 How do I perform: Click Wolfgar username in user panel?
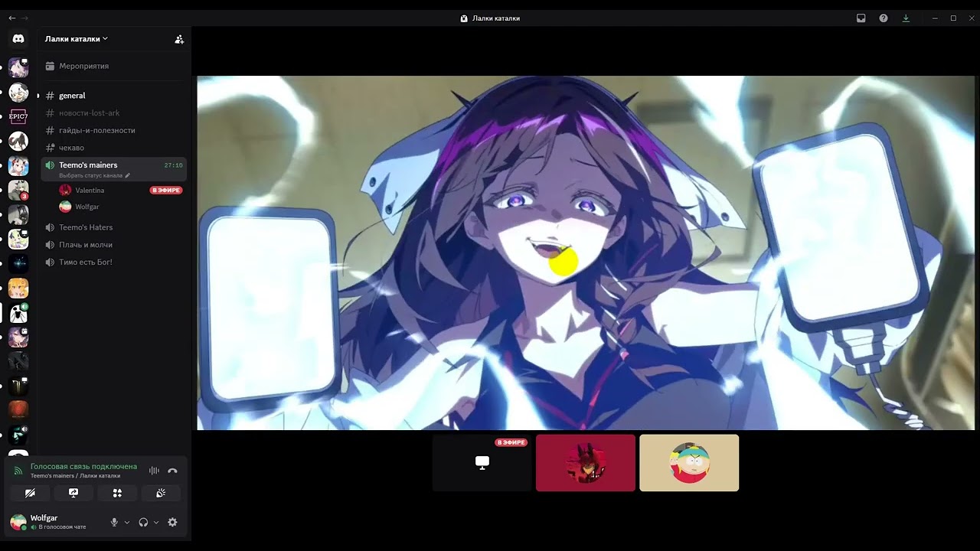coord(44,518)
